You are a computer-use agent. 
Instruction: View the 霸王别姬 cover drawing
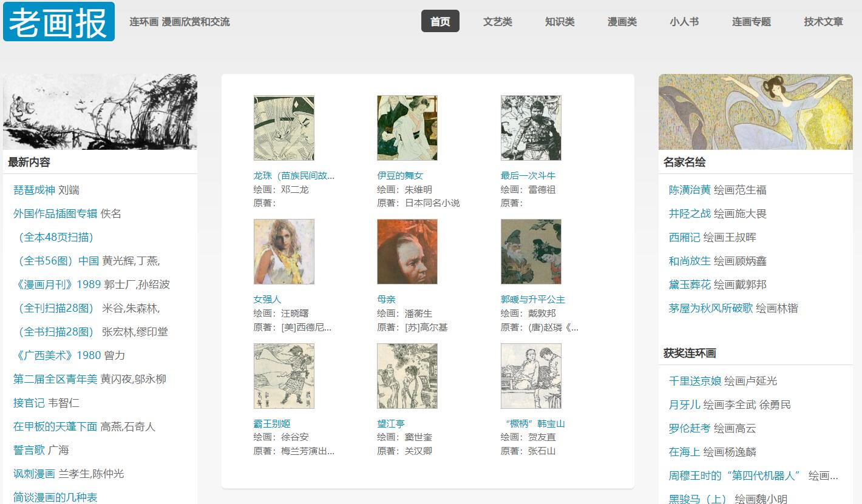click(284, 376)
